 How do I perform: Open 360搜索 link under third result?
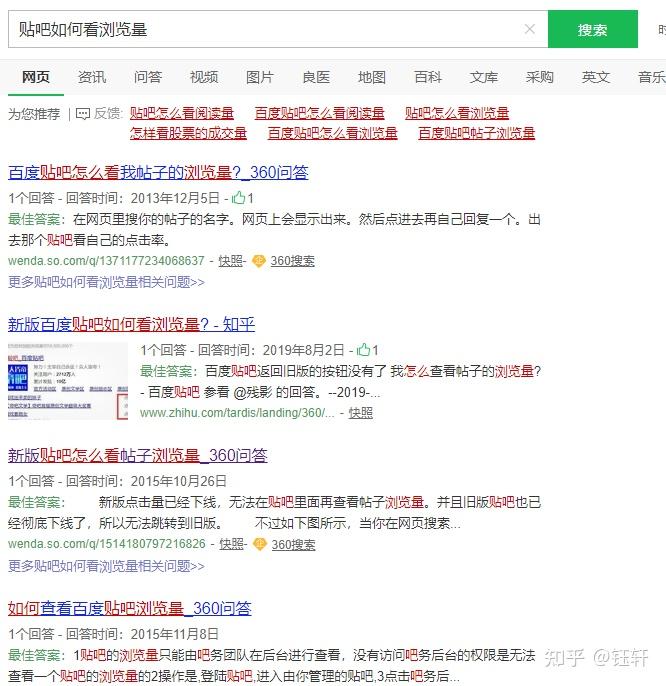pos(293,545)
